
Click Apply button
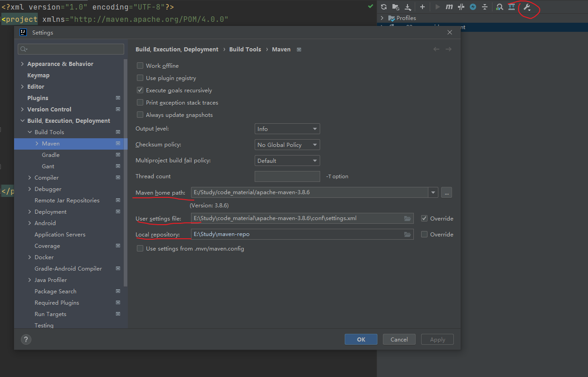pos(437,339)
